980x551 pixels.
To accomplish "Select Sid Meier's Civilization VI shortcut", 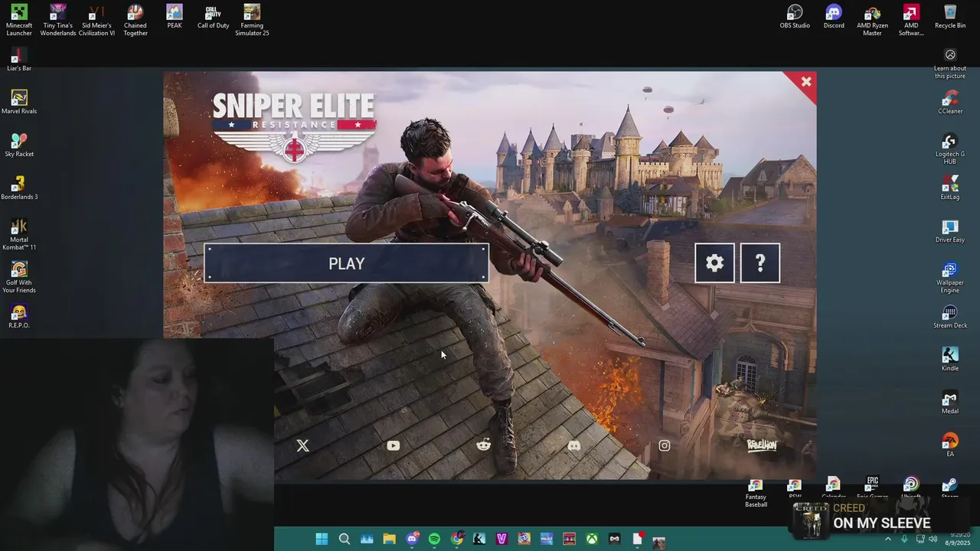I will [96, 21].
